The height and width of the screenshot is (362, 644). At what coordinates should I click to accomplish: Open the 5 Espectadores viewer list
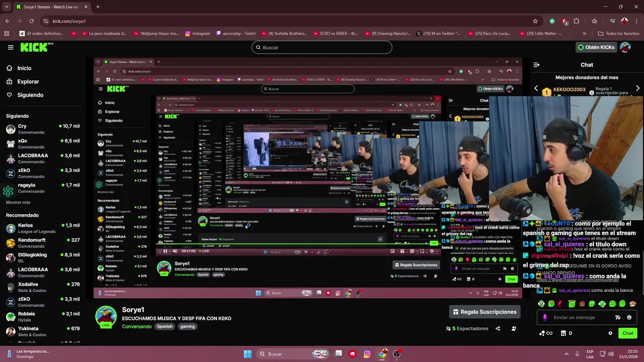point(467,328)
